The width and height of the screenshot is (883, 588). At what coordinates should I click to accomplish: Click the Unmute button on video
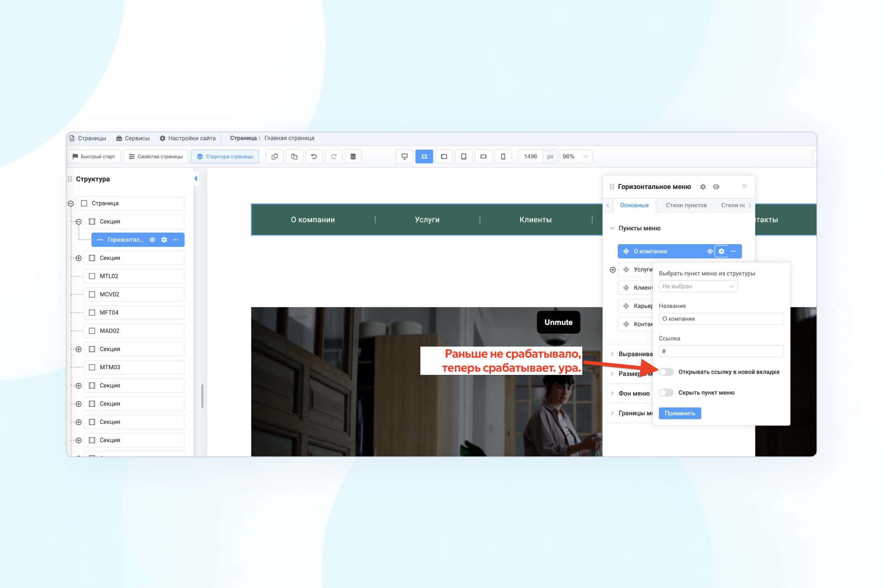click(x=558, y=322)
